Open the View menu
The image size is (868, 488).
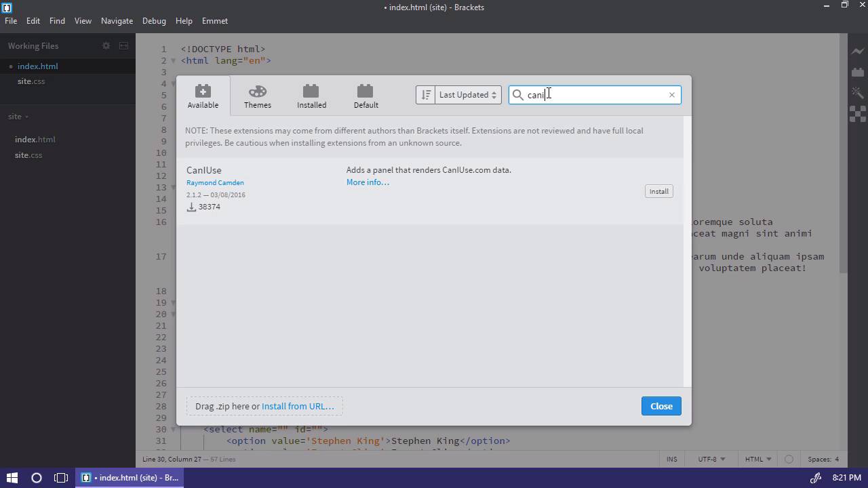coord(83,21)
